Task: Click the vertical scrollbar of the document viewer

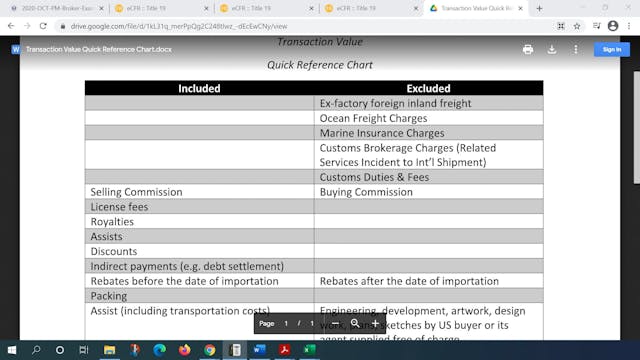Action: click(x=636, y=127)
